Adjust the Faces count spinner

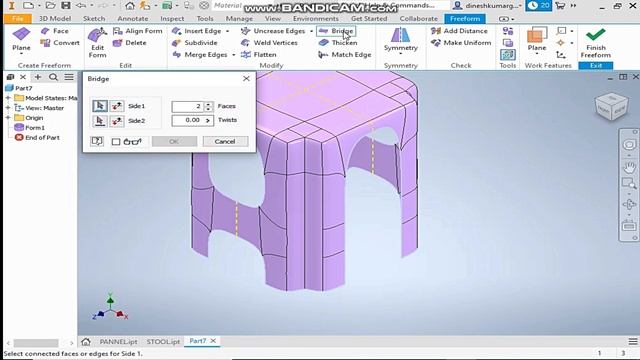[x=209, y=107]
